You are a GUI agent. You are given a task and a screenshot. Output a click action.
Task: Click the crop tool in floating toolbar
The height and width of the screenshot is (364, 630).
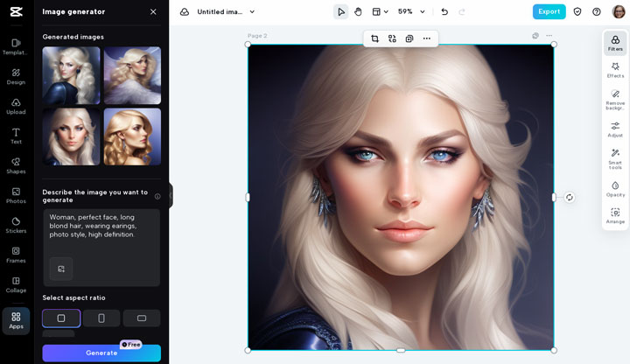tap(374, 38)
